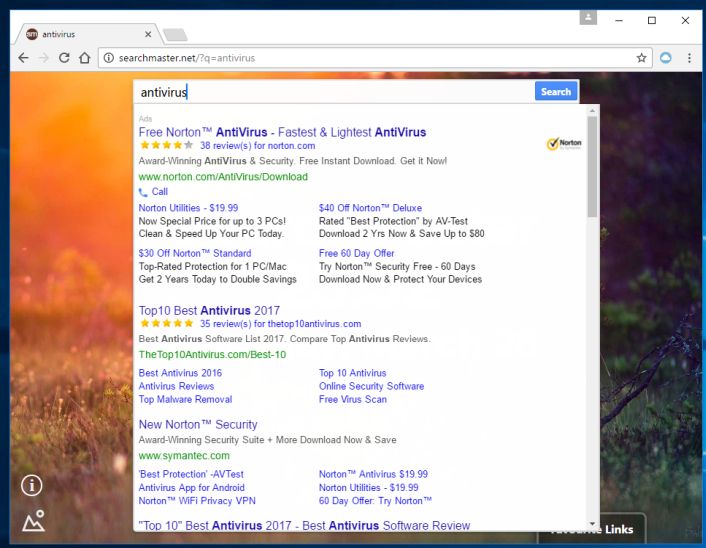The image size is (706, 548).
Task: Click the user profile icon in title bar
Action: pyautogui.click(x=588, y=18)
